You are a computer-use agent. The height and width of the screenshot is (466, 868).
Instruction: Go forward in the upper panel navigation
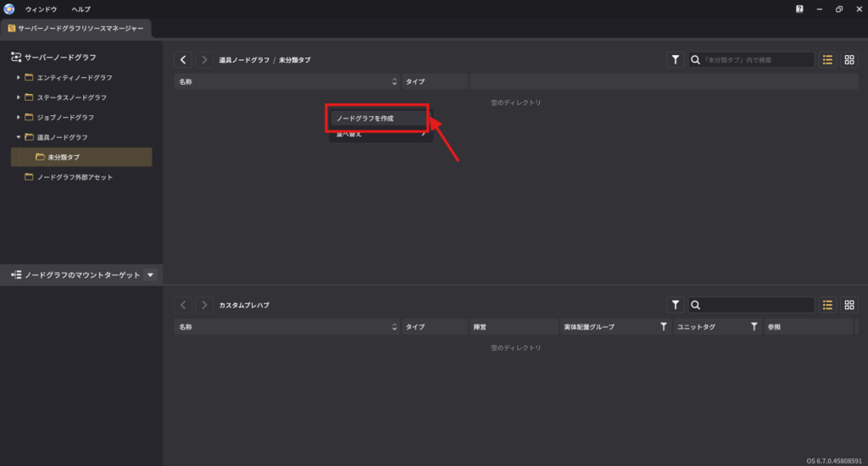click(204, 60)
